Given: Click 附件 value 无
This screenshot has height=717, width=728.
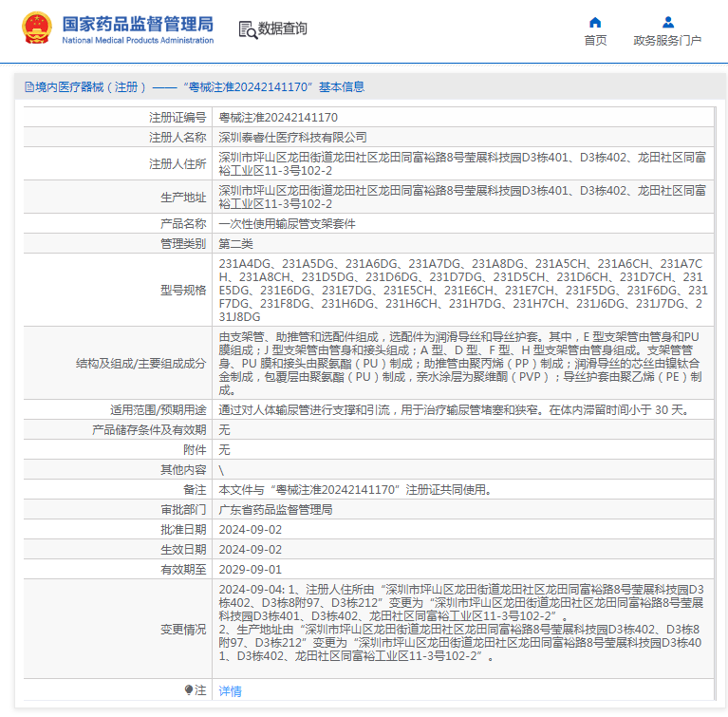Looking at the screenshot, I should click(x=224, y=450).
